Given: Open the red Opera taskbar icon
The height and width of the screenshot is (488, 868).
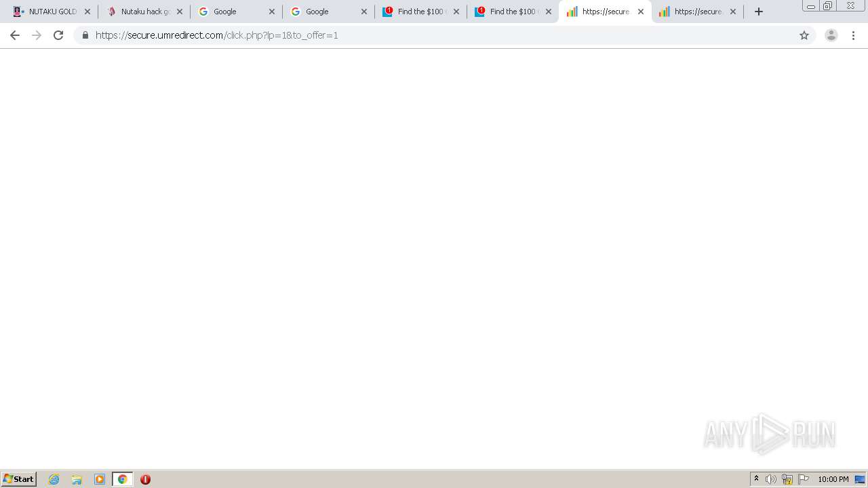Looking at the screenshot, I should [x=145, y=479].
